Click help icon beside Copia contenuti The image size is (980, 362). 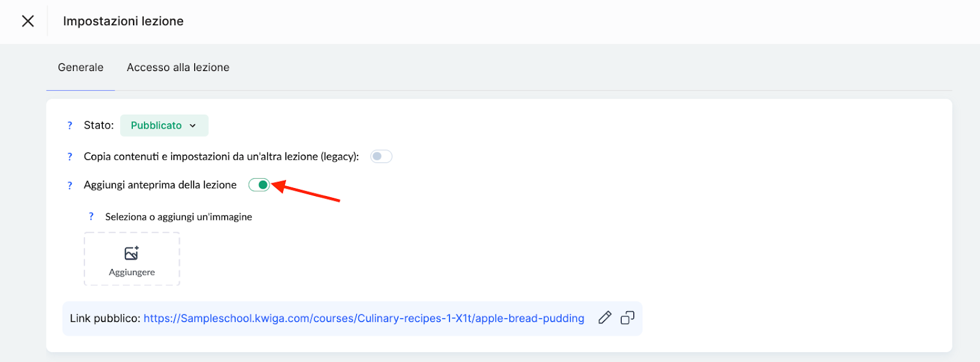(x=70, y=157)
